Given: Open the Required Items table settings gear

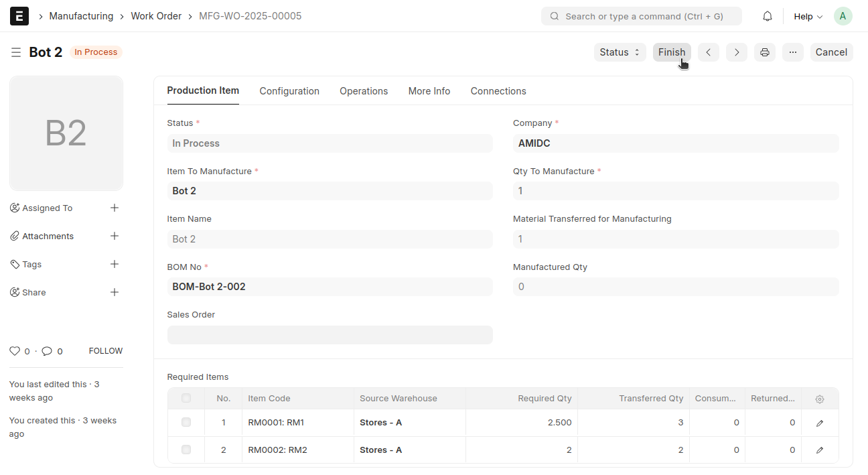Looking at the screenshot, I should click(x=820, y=399).
